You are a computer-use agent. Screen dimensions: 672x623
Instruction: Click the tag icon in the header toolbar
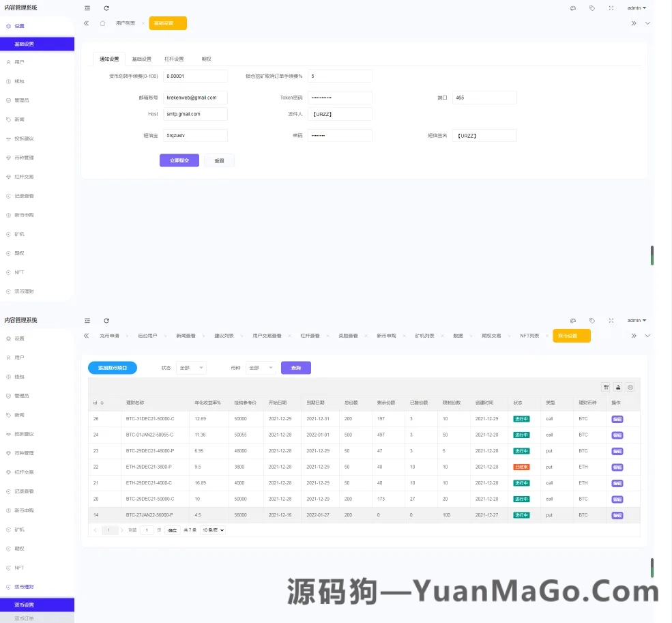click(x=591, y=8)
